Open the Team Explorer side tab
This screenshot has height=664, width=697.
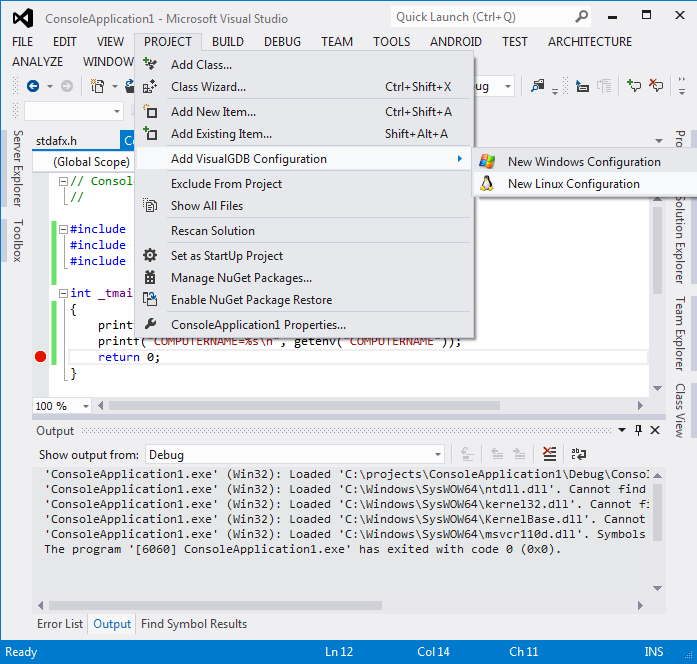(680, 333)
